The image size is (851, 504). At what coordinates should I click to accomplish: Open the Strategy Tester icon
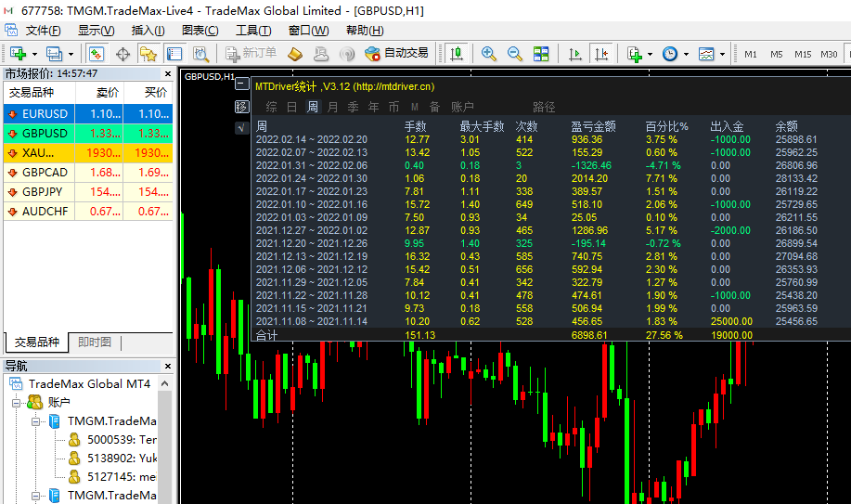pyautogui.click(x=200, y=54)
